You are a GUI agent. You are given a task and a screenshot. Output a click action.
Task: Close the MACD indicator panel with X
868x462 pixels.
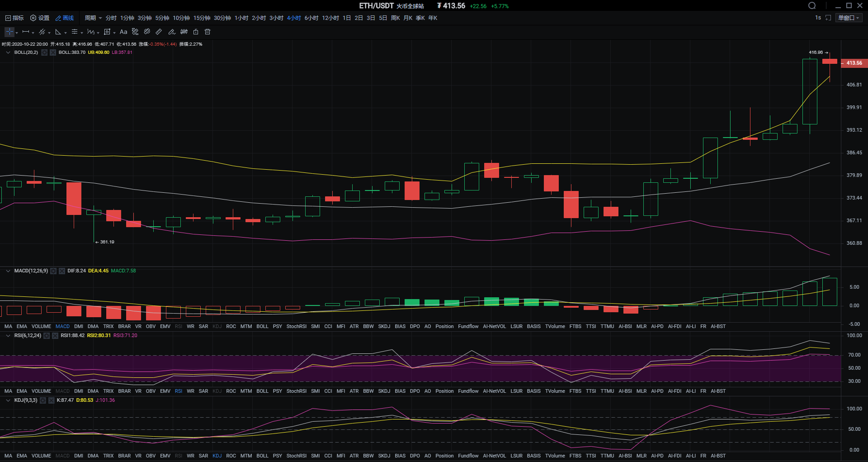point(62,271)
